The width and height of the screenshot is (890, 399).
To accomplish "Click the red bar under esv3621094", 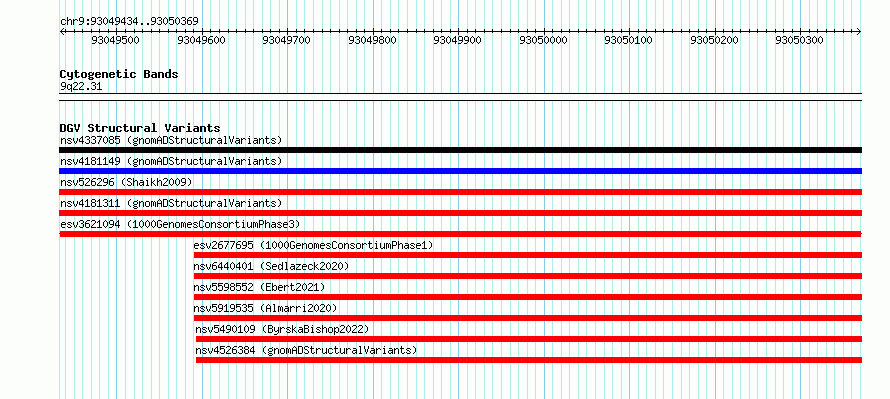I will (460, 234).
